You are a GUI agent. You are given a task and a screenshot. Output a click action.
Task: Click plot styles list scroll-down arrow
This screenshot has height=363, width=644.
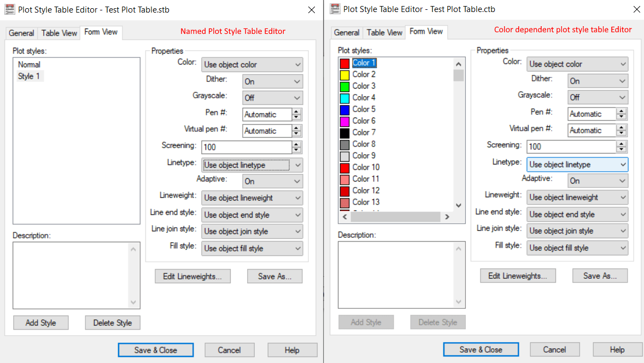click(459, 206)
